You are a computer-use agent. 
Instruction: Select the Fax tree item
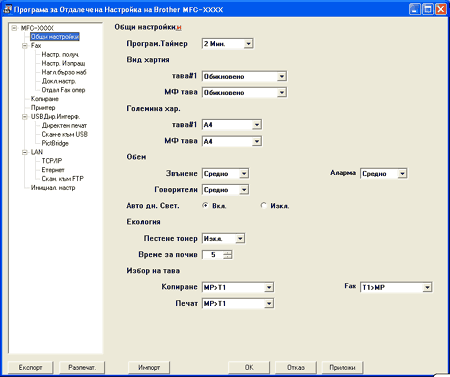tap(36, 46)
